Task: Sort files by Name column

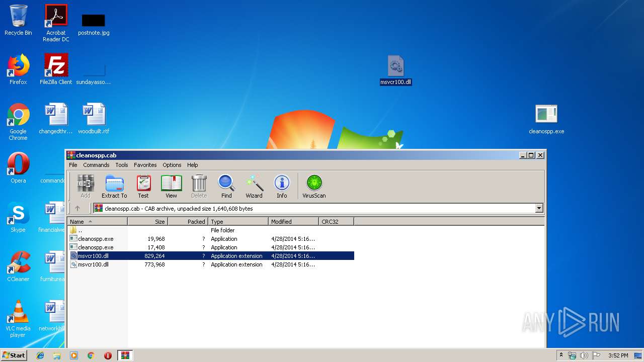Action: pos(98,222)
